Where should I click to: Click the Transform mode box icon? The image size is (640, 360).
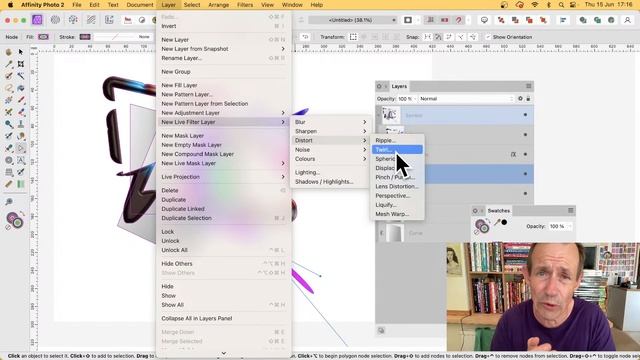coord(353,37)
